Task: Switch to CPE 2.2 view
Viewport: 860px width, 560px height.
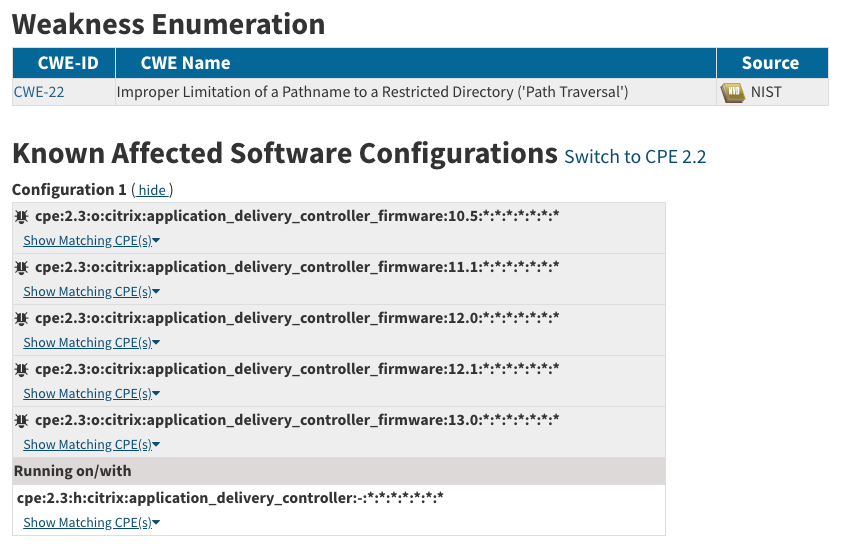Action: click(x=635, y=157)
